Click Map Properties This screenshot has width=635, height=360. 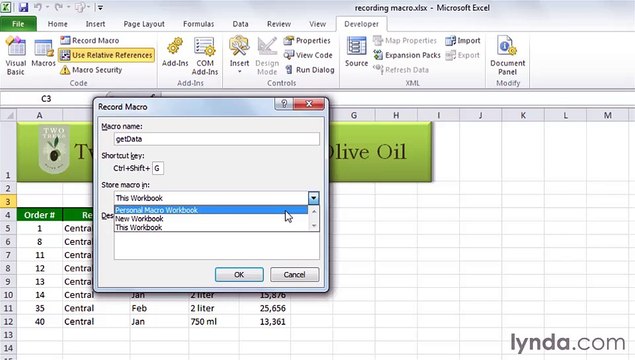tap(405, 40)
